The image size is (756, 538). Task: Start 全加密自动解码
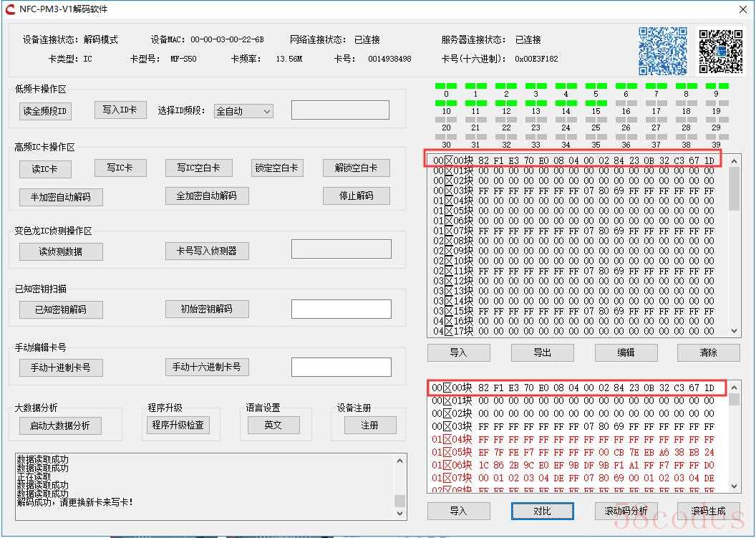pos(207,196)
